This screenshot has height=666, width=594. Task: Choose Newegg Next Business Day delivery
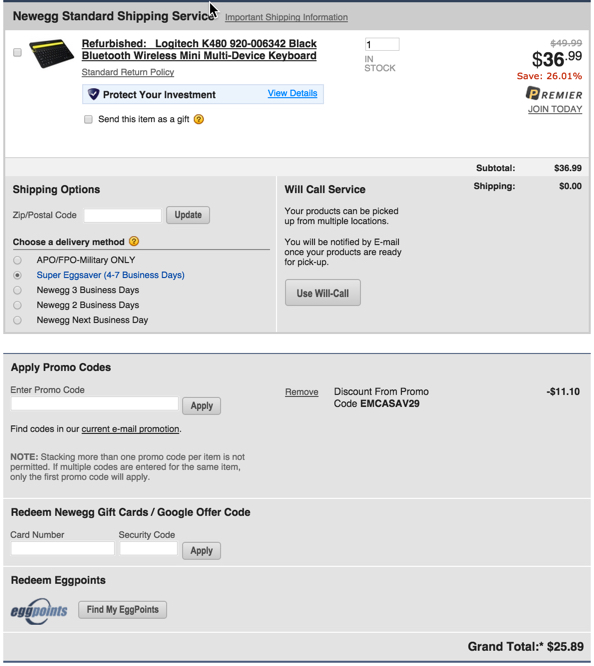[17, 320]
